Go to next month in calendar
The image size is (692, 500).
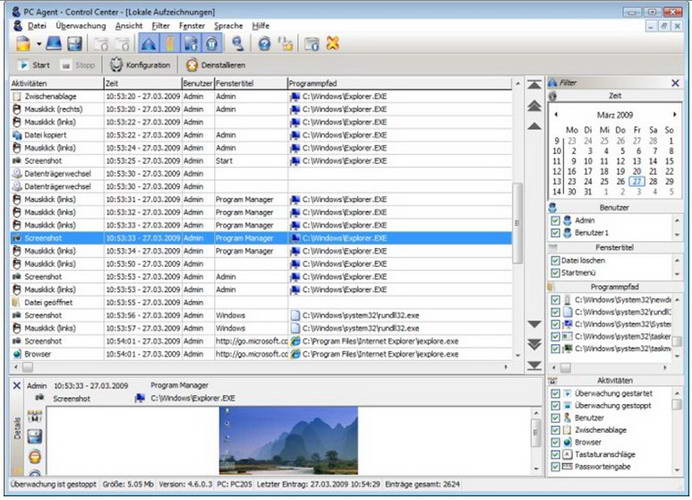tap(674, 115)
